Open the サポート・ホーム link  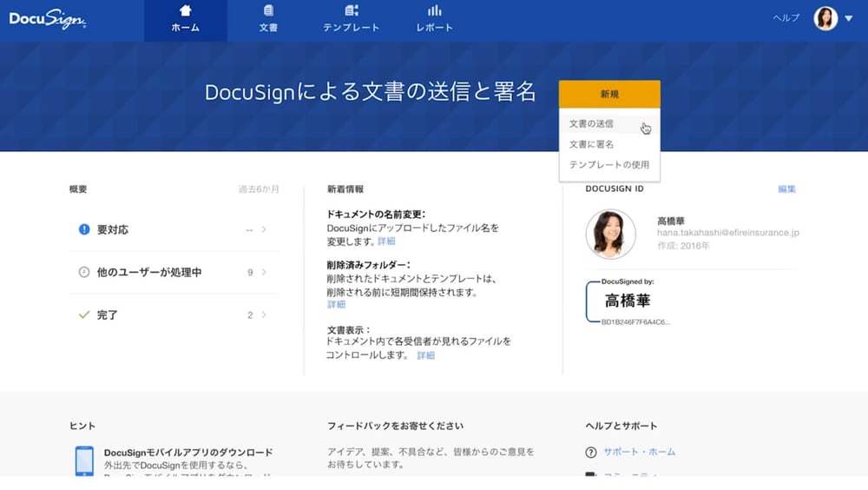(x=640, y=452)
